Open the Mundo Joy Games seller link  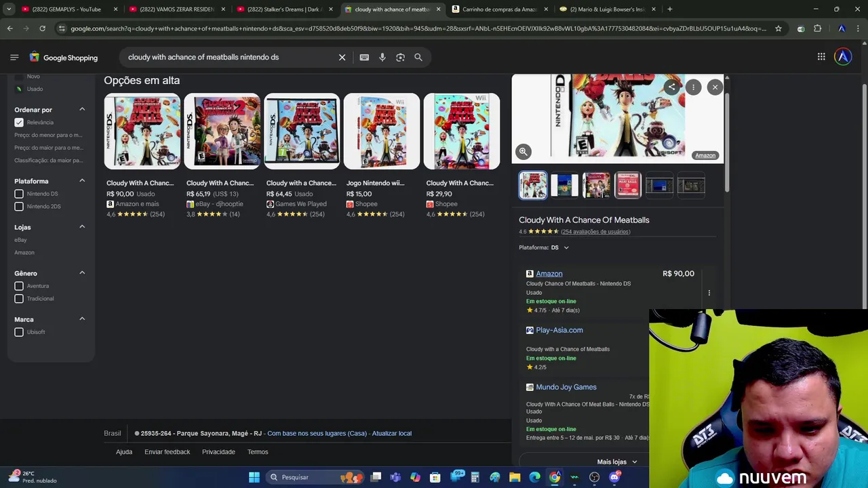[x=566, y=387]
